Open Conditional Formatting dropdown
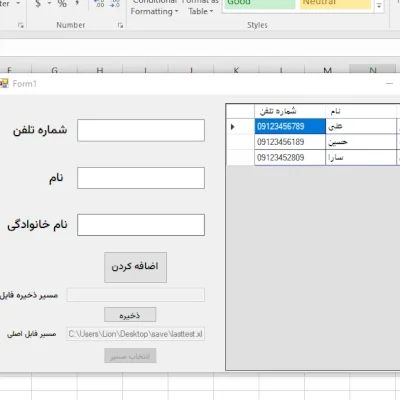 pos(154,7)
